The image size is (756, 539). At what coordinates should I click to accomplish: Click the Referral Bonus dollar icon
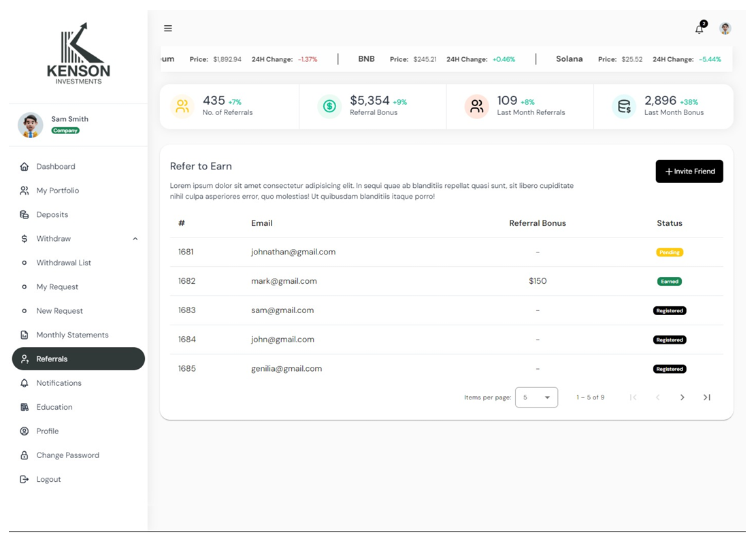(x=330, y=106)
